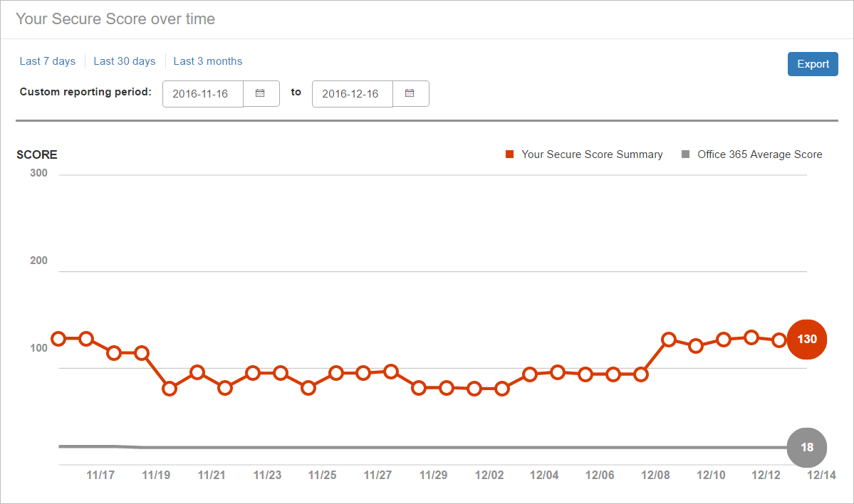
Task: Select the 12/08 data point on the red line
Action: tap(668, 340)
